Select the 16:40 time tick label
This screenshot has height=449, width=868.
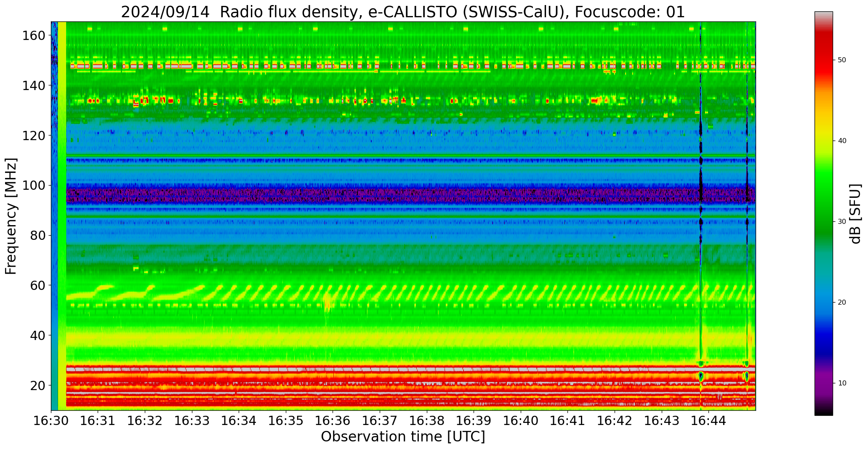click(521, 420)
